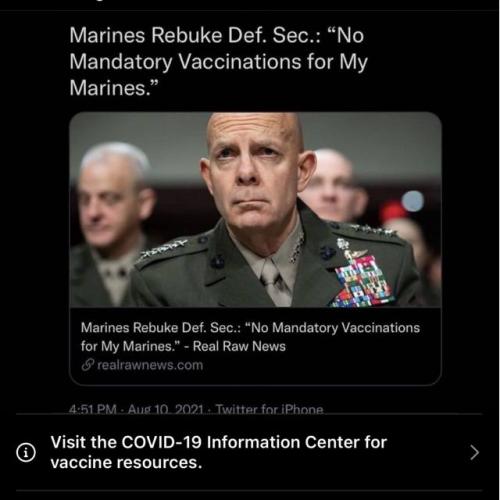The width and height of the screenshot is (500, 500).
Task: Open the link card preview photo
Action: pyautogui.click(x=255, y=209)
